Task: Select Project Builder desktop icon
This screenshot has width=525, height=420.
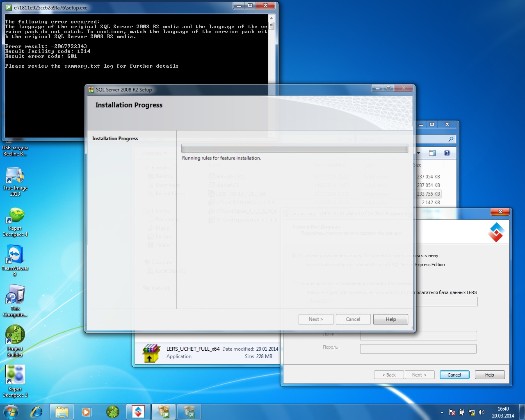Action: (x=15, y=341)
